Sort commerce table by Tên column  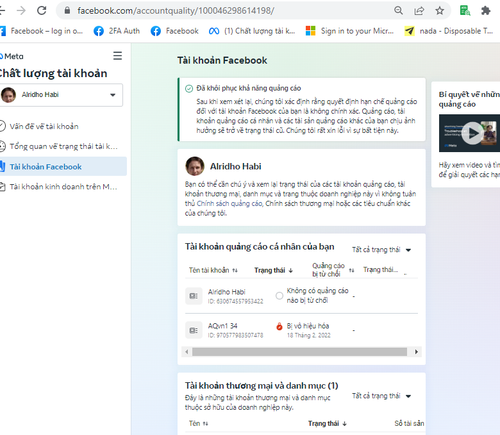(x=198, y=423)
